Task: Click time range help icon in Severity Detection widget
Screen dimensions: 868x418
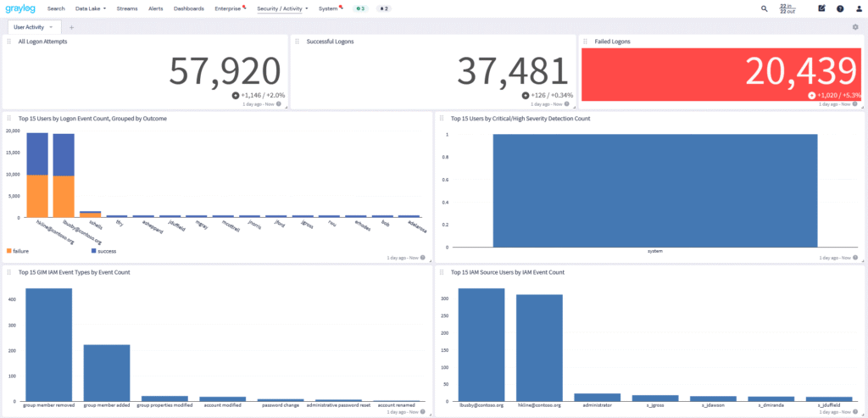Action: coord(856,258)
